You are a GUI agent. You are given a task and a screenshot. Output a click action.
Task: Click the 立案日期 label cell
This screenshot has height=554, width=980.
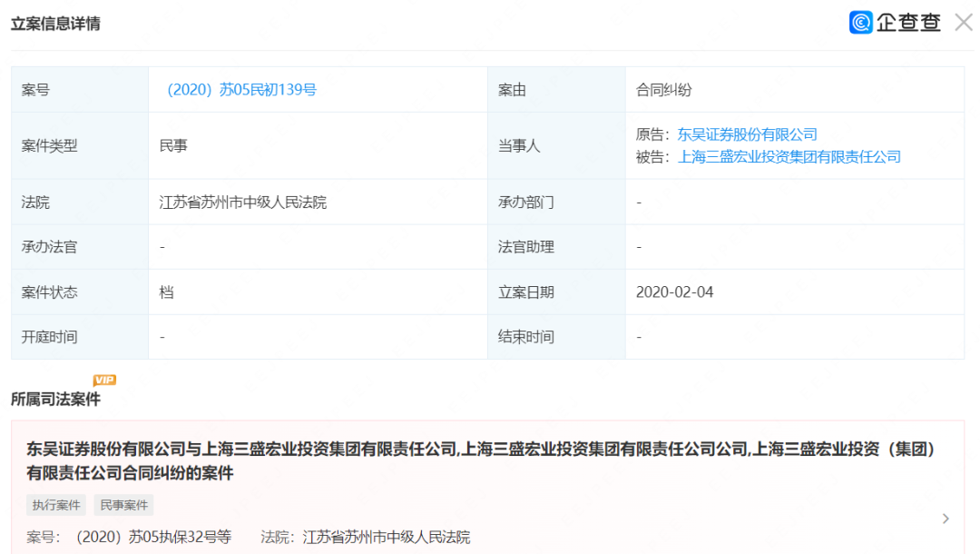[556, 292]
